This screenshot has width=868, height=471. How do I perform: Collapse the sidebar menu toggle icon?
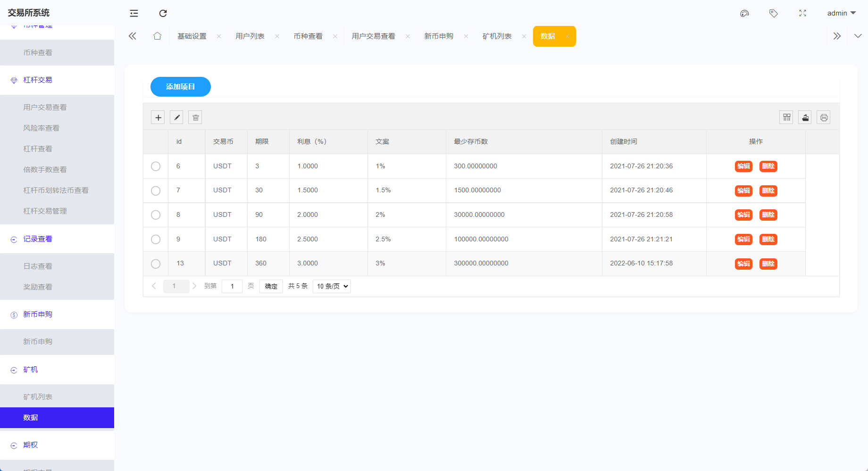click(134, 13)
